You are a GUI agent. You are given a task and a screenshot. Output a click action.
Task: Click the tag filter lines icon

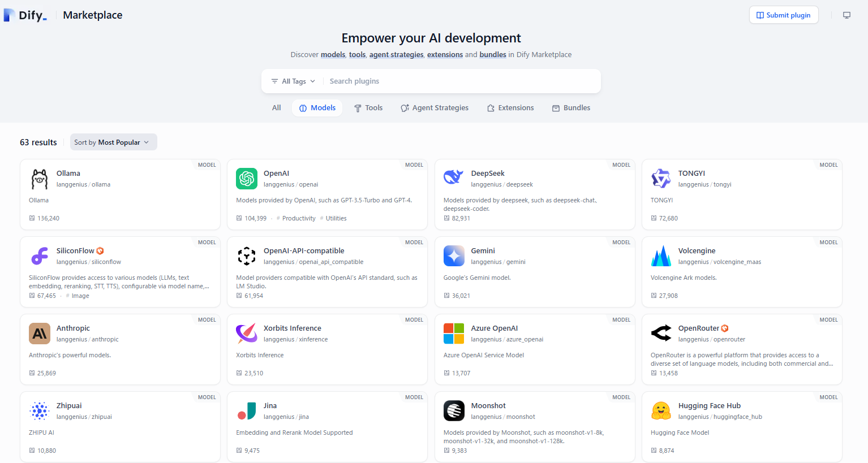coord(274,81)
